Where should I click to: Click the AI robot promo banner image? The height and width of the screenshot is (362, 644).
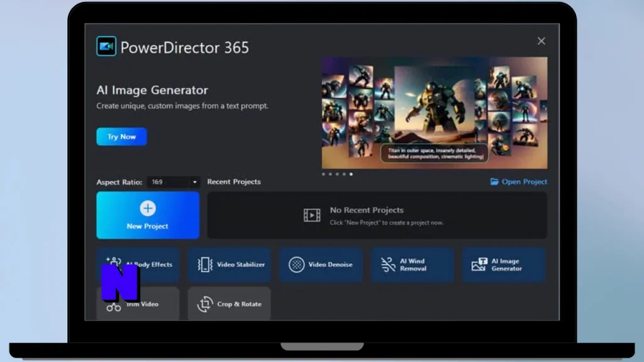click(435, 113)
